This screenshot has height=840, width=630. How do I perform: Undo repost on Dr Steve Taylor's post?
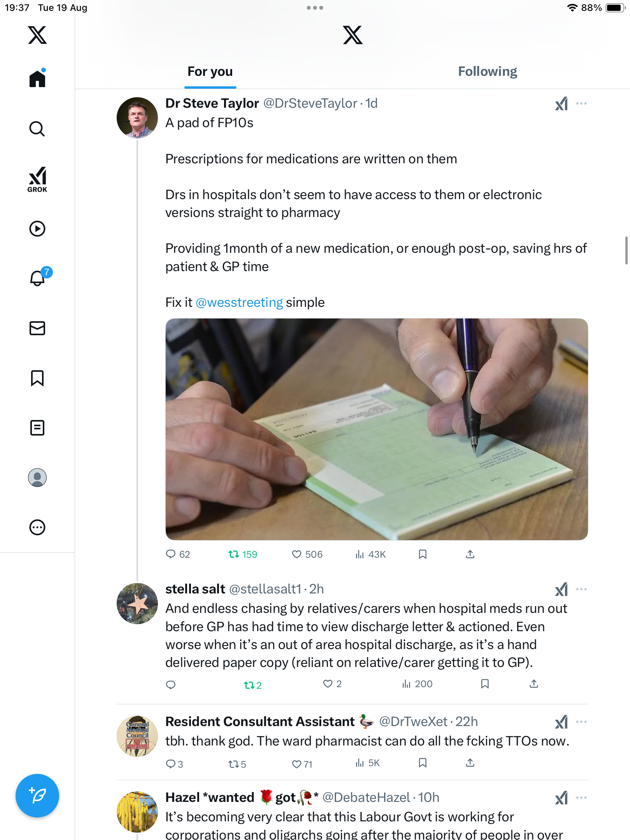pyautogui.click(x=234, y=554)
